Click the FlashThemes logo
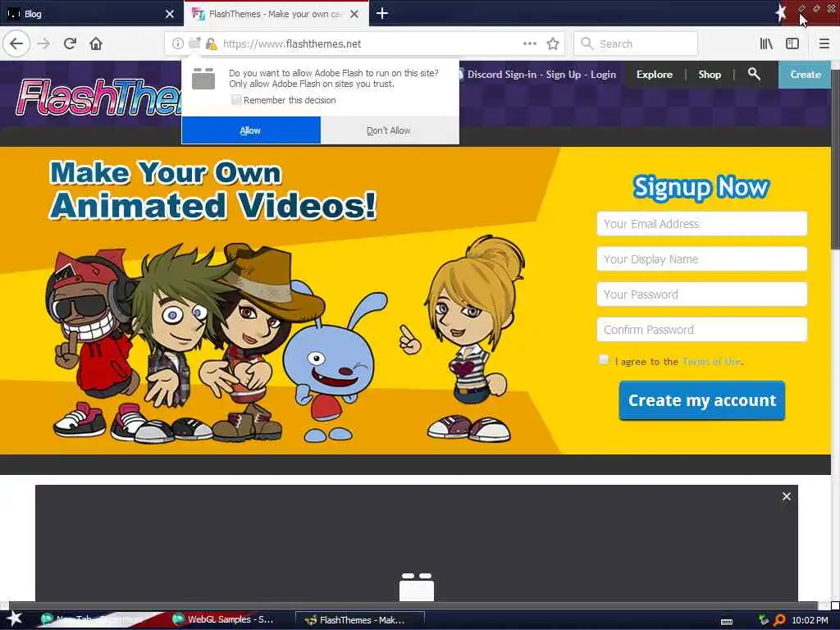 [x=99, y=98]
